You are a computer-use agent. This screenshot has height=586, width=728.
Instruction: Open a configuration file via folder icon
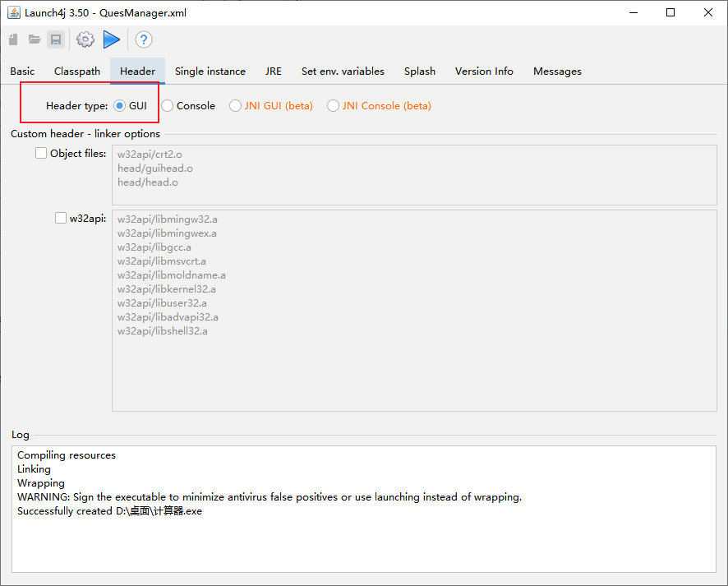pos(35,39)
